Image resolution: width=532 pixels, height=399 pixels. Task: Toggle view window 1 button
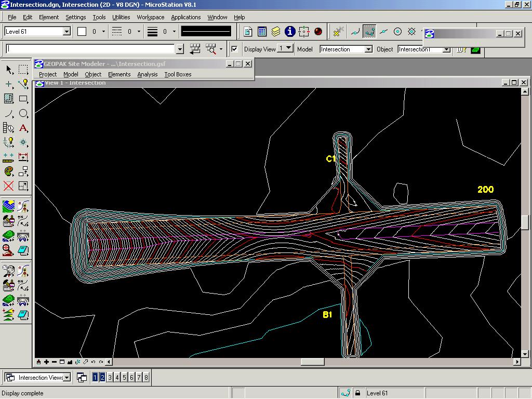96,377
